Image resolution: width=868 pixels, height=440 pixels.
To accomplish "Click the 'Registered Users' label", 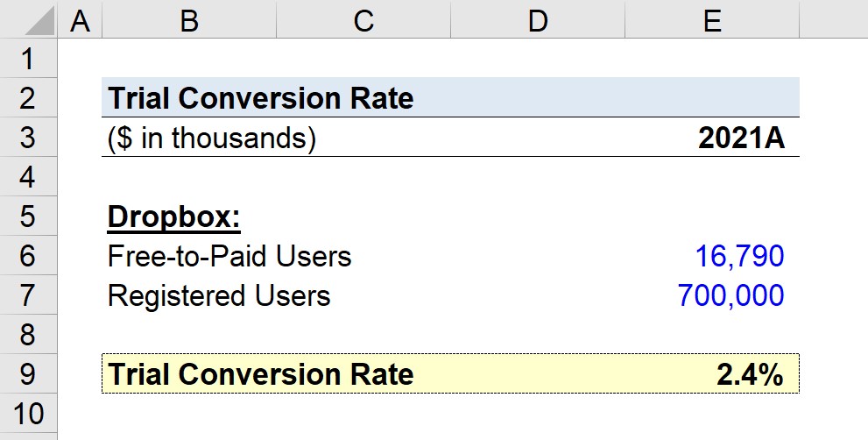I will [x=219, y=295].
